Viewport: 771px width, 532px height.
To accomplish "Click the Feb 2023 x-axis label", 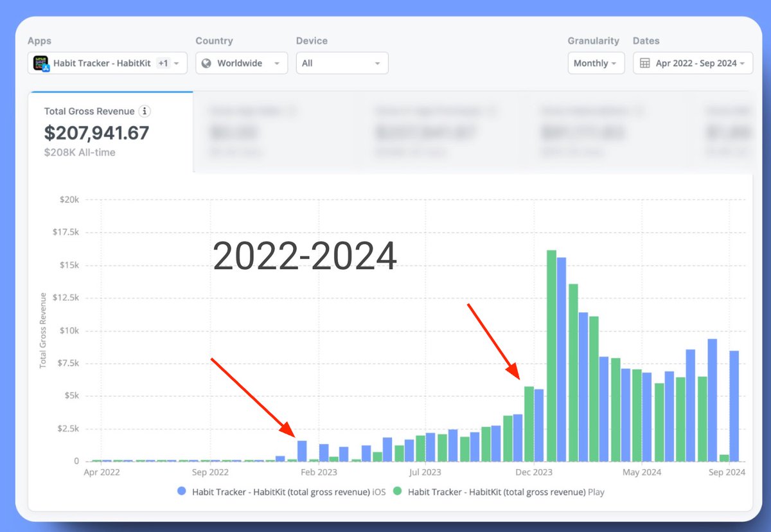I will [319, 472].
